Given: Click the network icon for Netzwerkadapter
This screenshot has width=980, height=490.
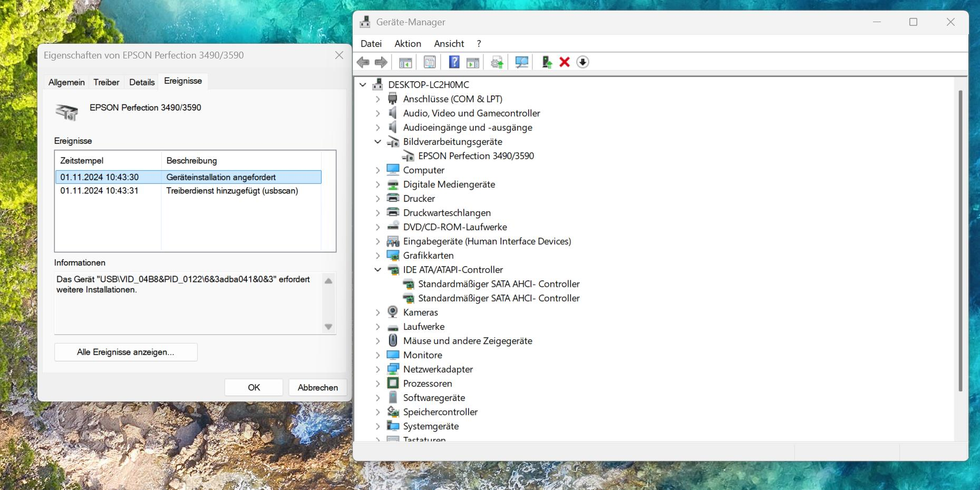Looking at the screenshot, I should [393, 369].
